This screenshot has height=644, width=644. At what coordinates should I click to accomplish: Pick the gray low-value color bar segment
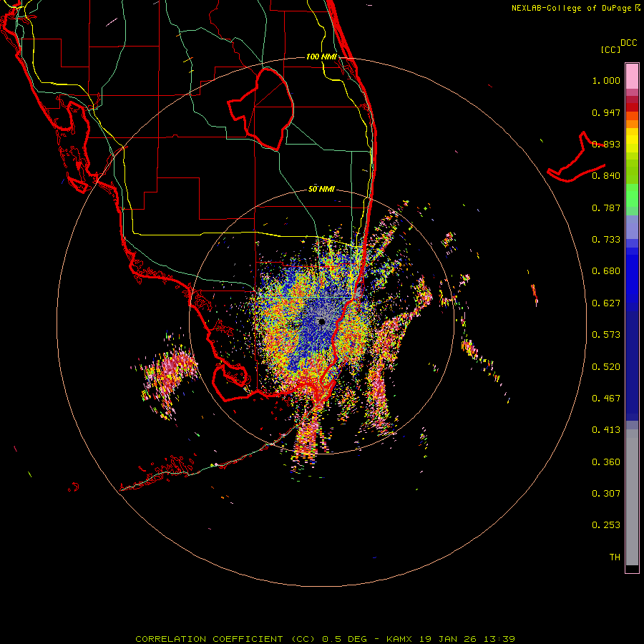[x=632, y=497]
